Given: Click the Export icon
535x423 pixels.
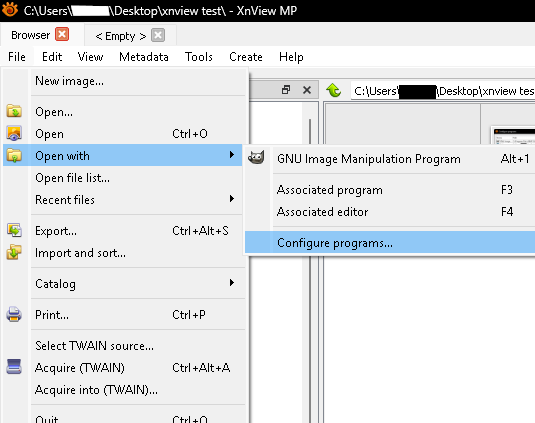Looking at the screenshot, I should point(14,230).
